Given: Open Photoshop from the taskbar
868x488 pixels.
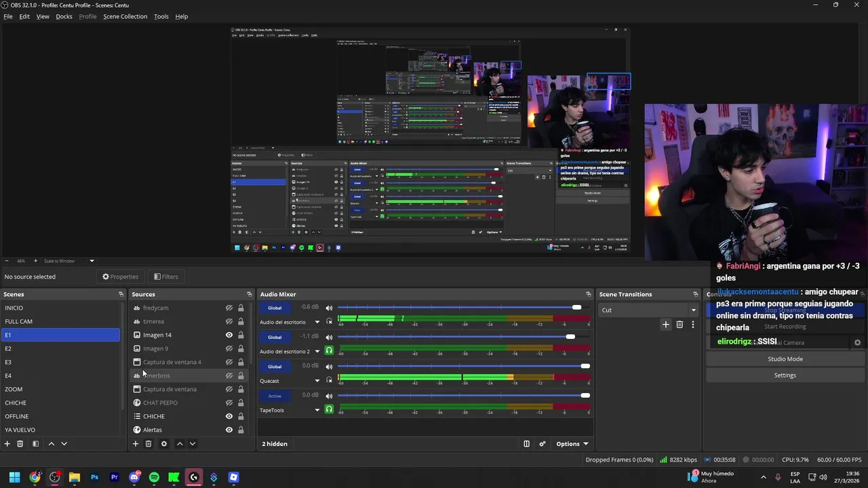Looking at the screenshot, I should 94,477.
